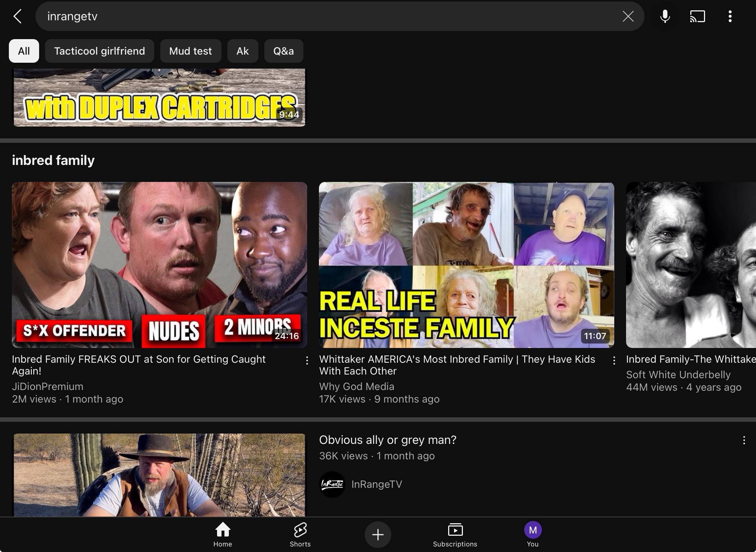
Task: Visit the JiDionPremium channel name
Action: tap(48, 386)
